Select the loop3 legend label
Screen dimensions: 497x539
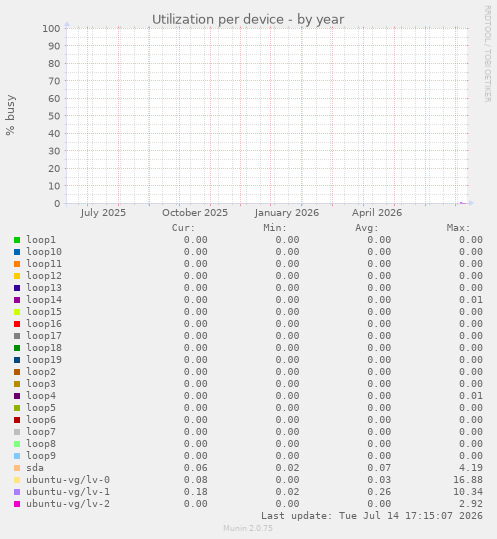click(x=41, y=384)
